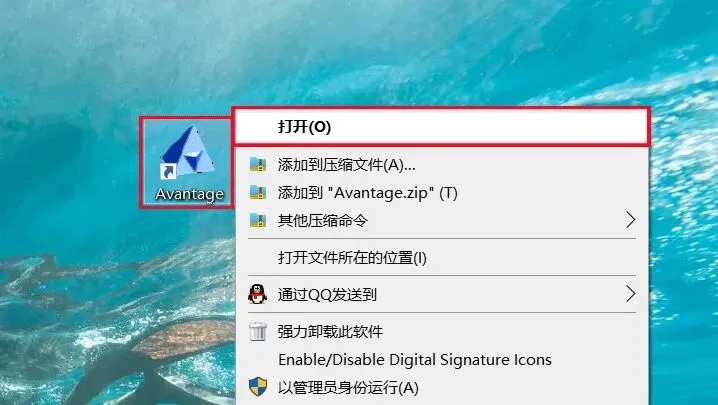
Task: Click the archive icon beside 添加到压缩文件(A)...
Action: pyautogui.click(x=258, y=164)
